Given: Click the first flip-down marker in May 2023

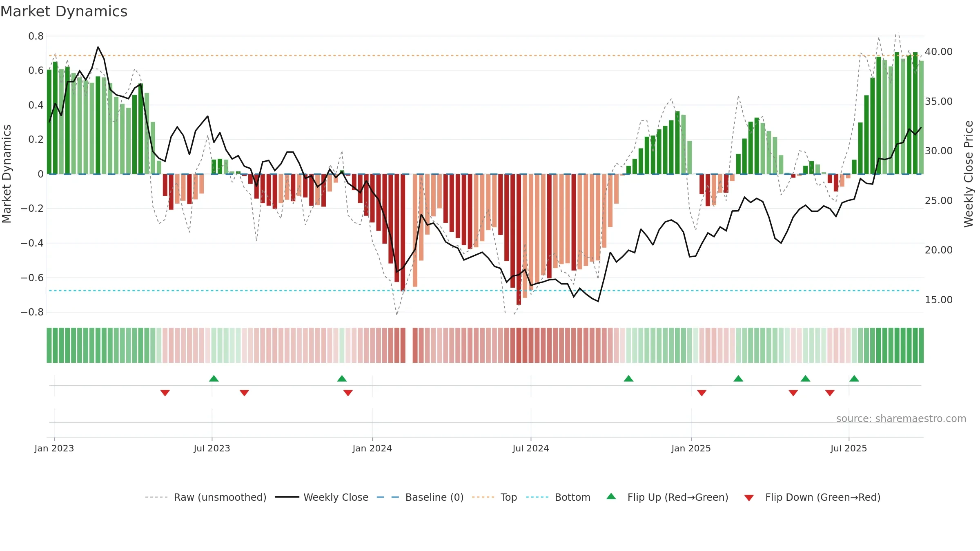Looking at the screenshot, I should point(165,393).
